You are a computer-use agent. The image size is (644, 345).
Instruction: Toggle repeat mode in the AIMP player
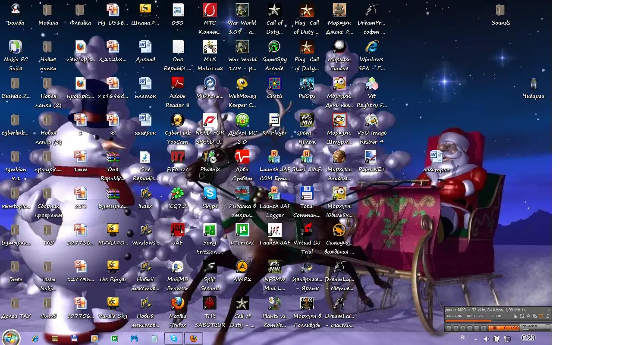pos(521,316)
